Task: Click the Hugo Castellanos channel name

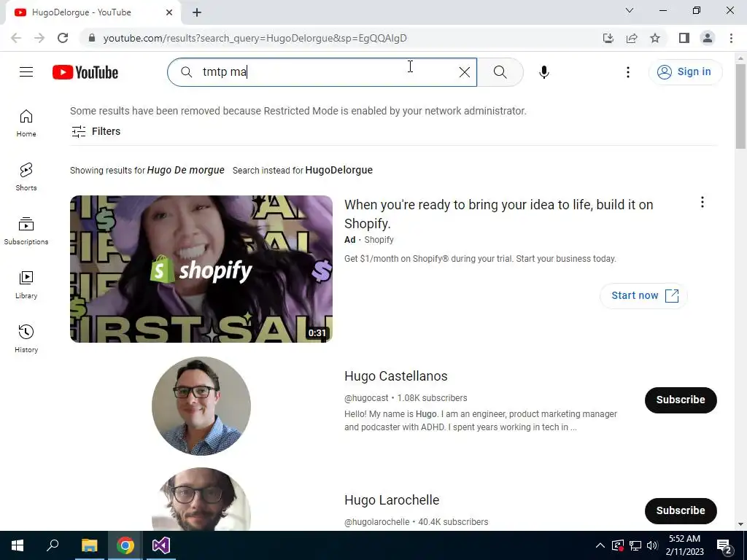Action: coord(396,376)
